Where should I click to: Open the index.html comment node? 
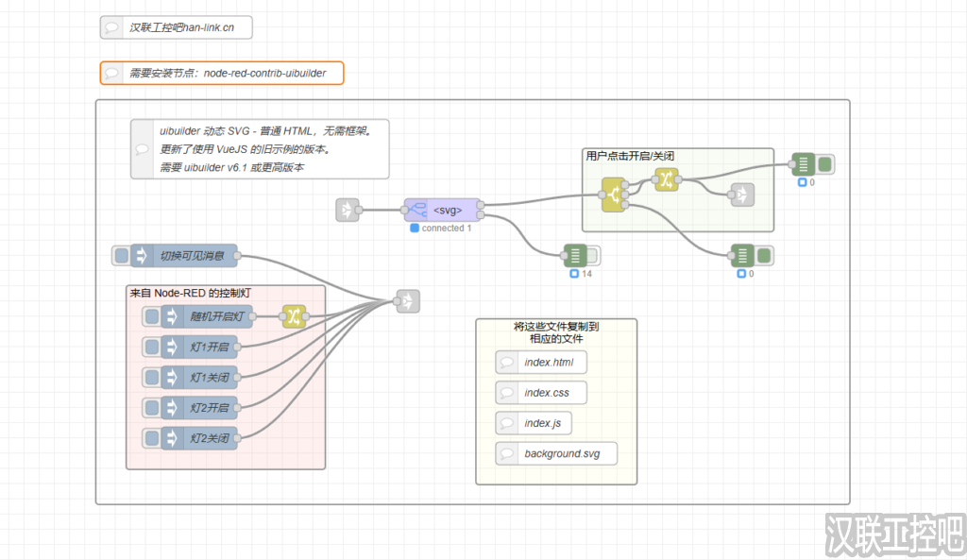(x=541, y=362)
